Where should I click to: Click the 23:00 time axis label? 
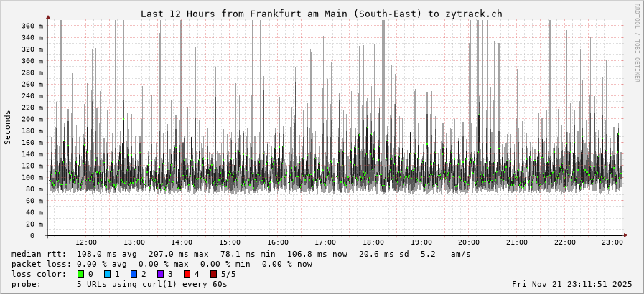[x=612, y=242]
